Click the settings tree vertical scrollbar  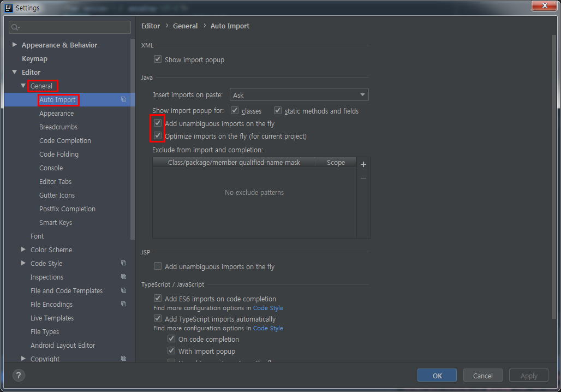(x=133, y=140)
